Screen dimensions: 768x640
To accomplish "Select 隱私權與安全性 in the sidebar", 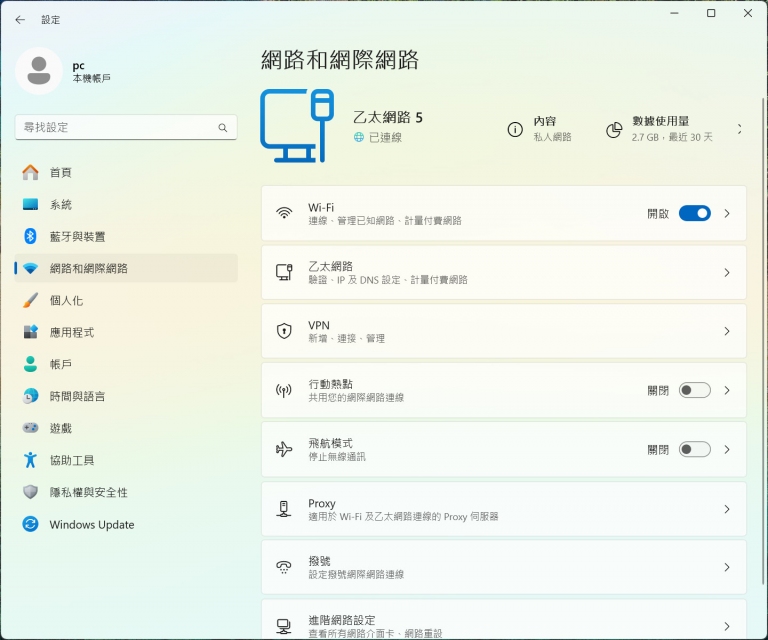I will point(126,492).
